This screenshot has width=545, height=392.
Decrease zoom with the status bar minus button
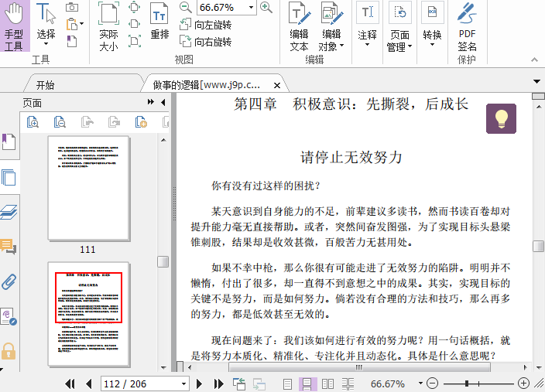coord(432,383)
